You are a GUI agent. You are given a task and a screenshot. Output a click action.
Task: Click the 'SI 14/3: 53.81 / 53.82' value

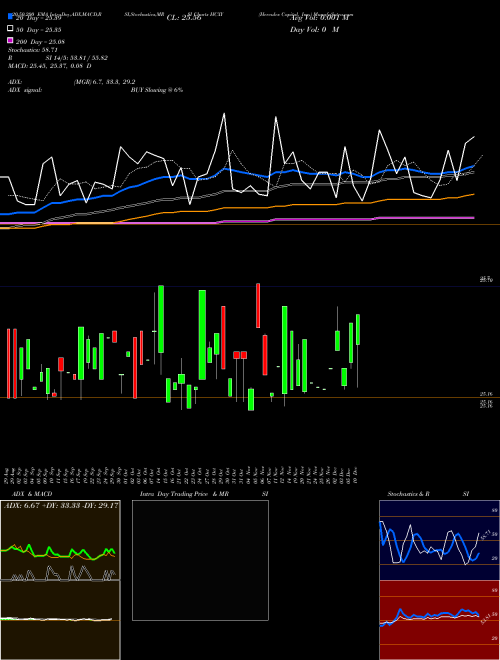77,58
